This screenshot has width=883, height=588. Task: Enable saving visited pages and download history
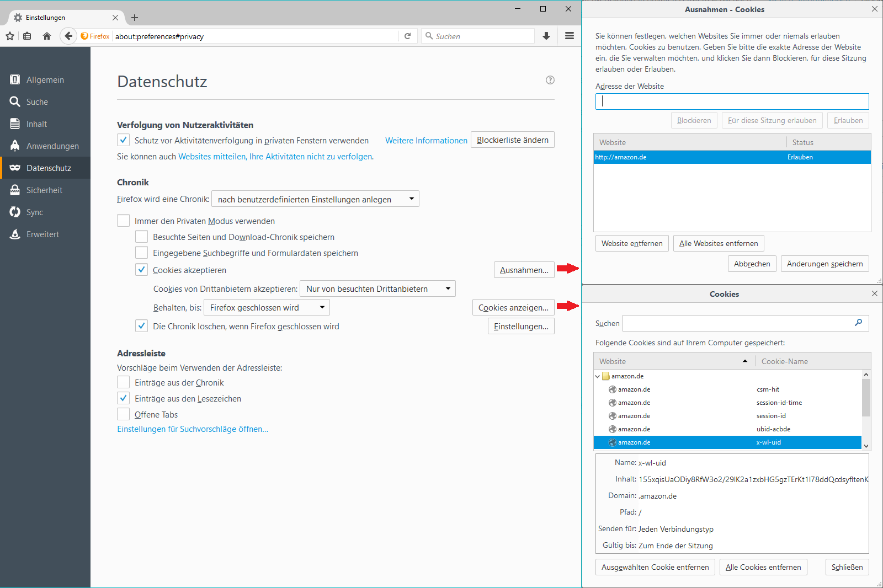click(141, 237)
